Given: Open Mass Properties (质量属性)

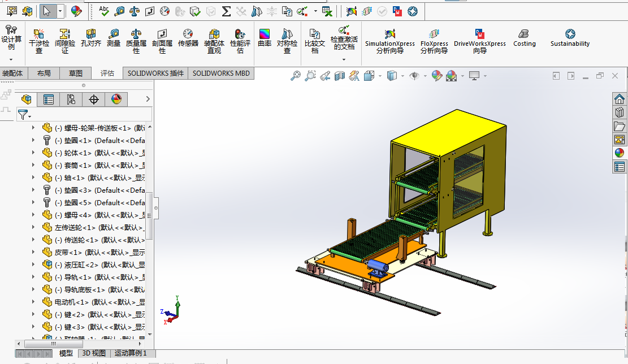Looking at the screenshot, I should click(136, 41).
